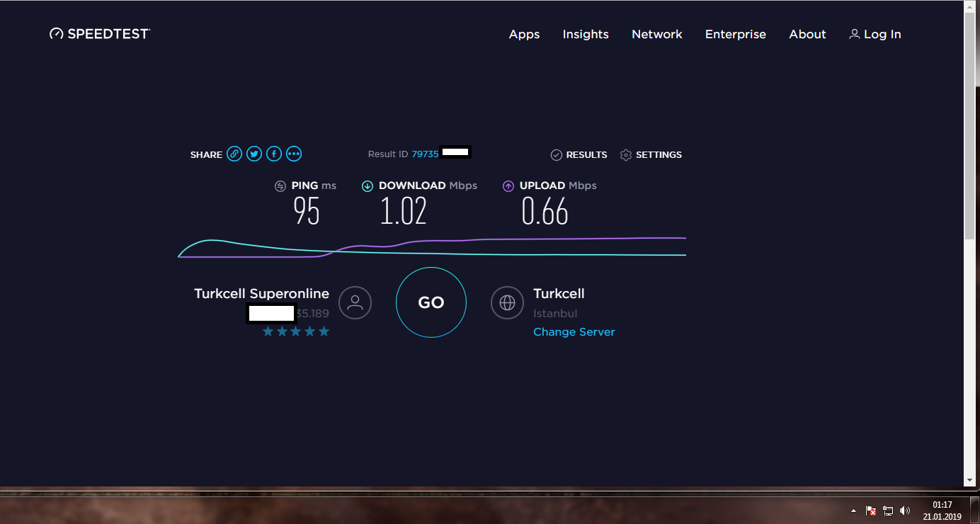The height and width of the screenshot is (524, 980).
Task: Click the server globe icon
Action: tap(507, 303)
